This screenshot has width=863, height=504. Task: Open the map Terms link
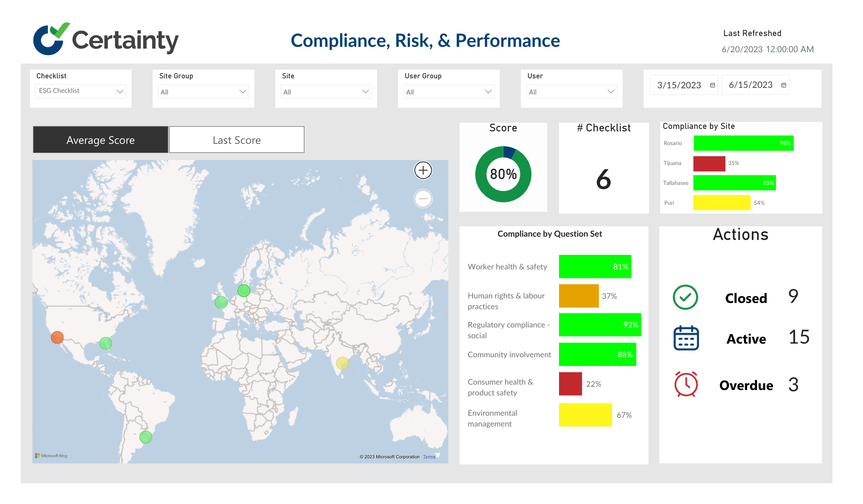(429, 457)
